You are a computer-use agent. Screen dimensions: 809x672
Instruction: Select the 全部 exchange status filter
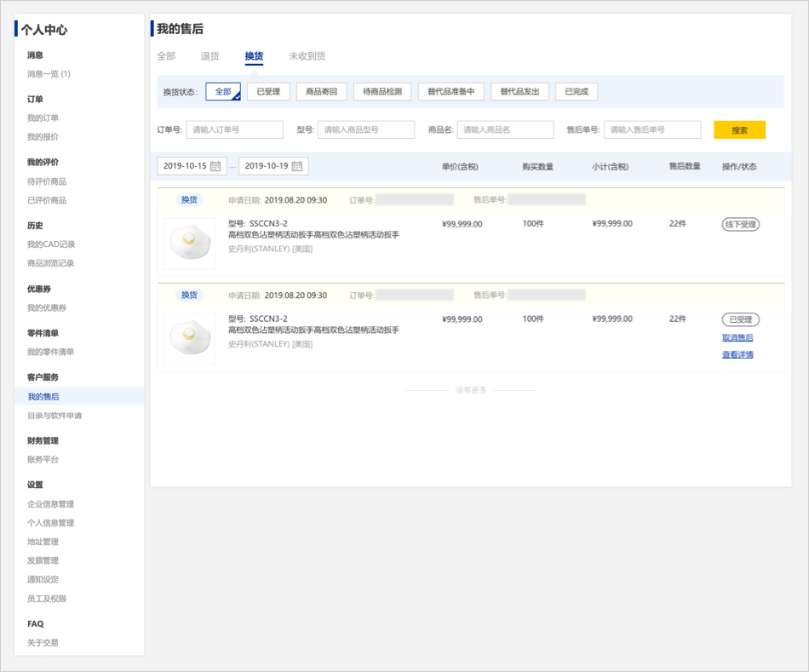click(x=223, y=92)
